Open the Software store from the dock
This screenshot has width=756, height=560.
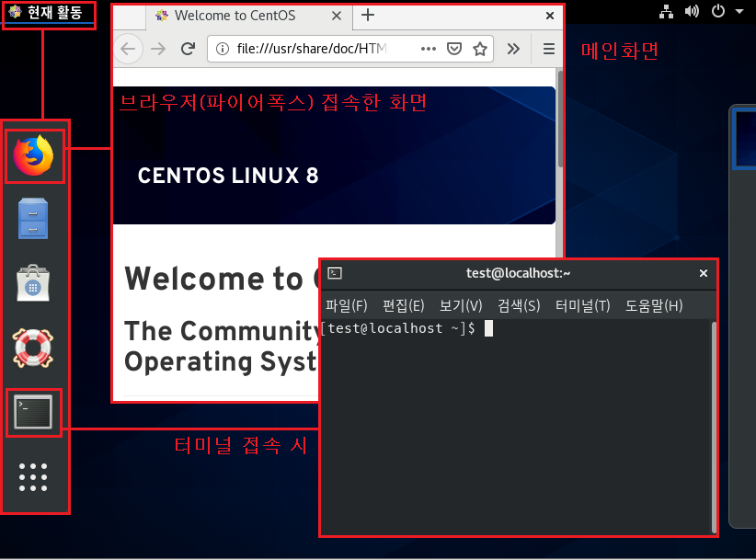(x=33, y=283)
